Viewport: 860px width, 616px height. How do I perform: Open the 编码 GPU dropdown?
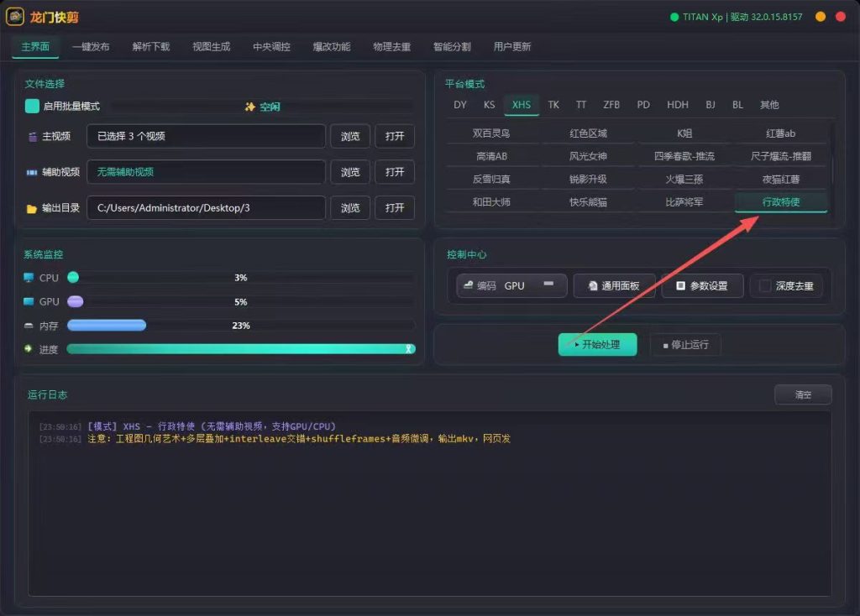[x=511, y=285]
